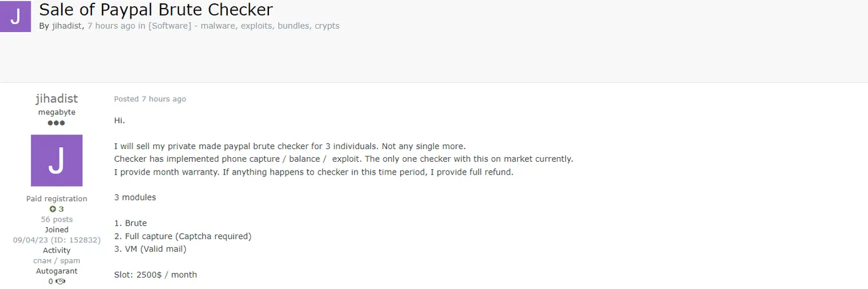868x289 pixels.
Task: Click the green plus reputation icon
Action: [x=53, y=209]
